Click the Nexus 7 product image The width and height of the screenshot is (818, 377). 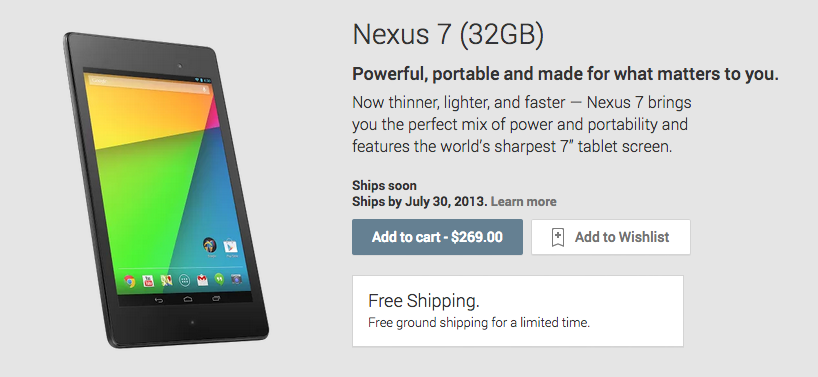166,190
